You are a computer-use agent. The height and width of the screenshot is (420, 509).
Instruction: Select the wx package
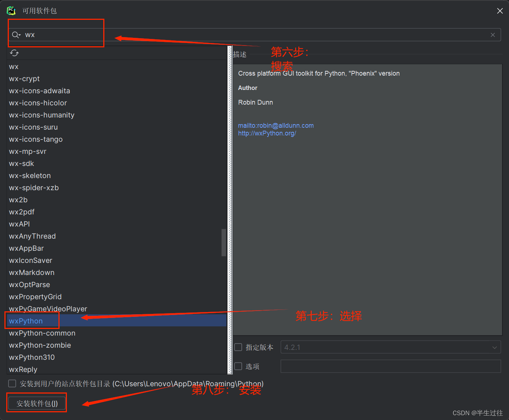tap(117, 67)
